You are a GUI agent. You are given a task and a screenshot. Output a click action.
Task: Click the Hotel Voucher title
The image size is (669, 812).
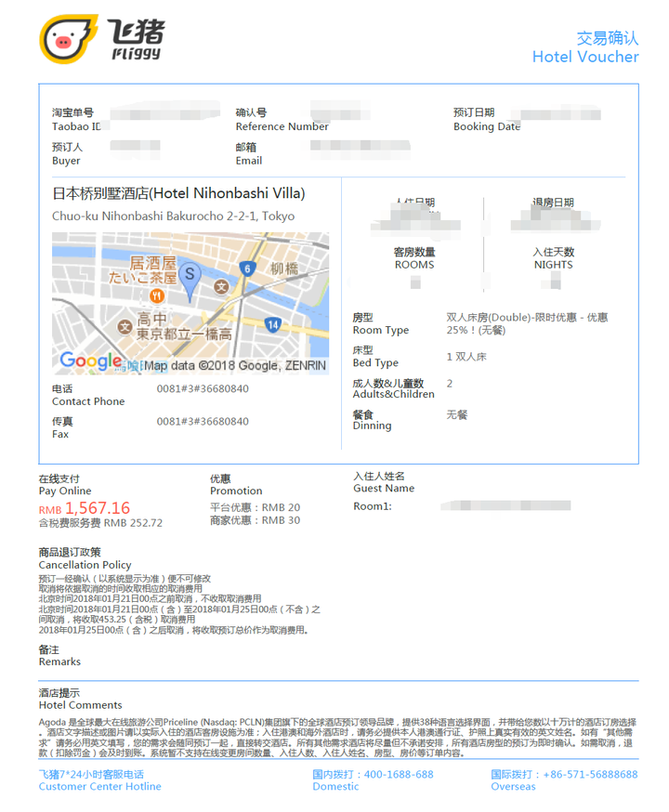[585, 57]
